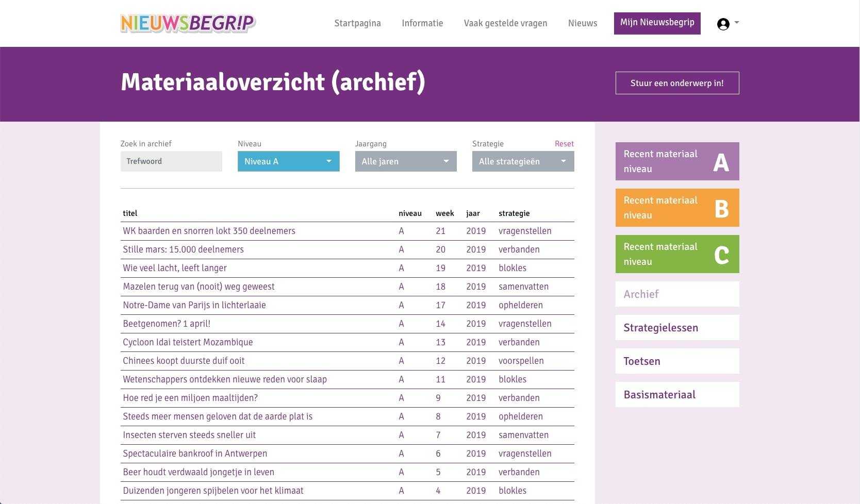This screenshot has width=860, height=504.
Task: Go to Startpagina in navigation
Action: click(357, 23)
